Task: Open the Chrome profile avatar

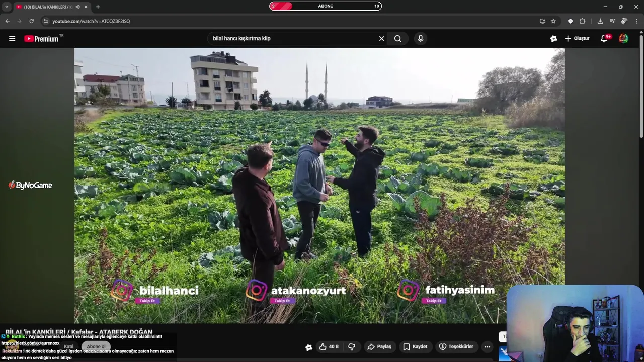Action: [624, 21]
